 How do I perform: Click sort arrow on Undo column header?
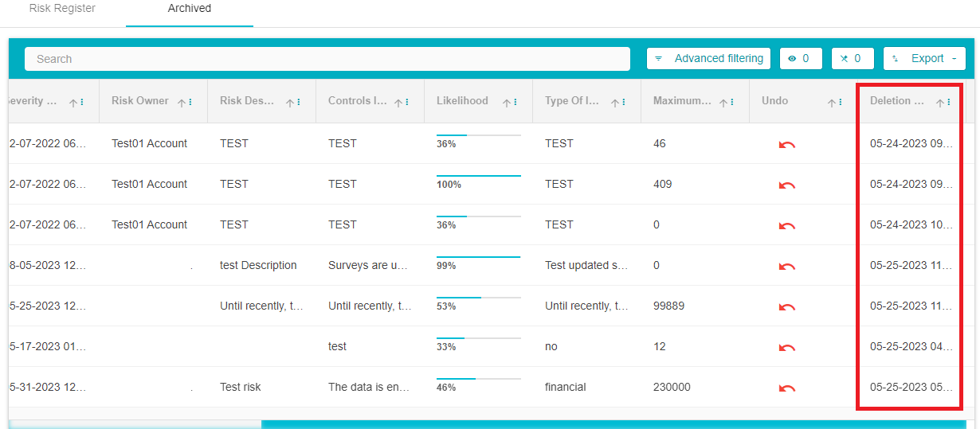pos(832,103)
